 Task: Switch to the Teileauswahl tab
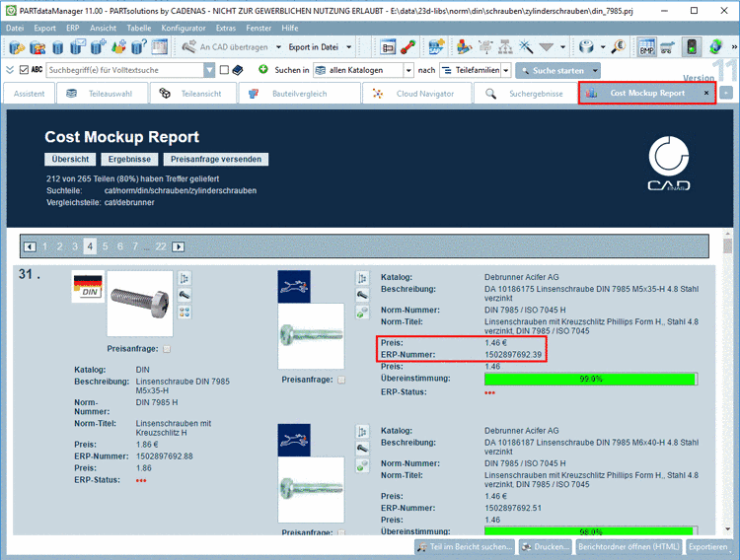pos(102,94)
